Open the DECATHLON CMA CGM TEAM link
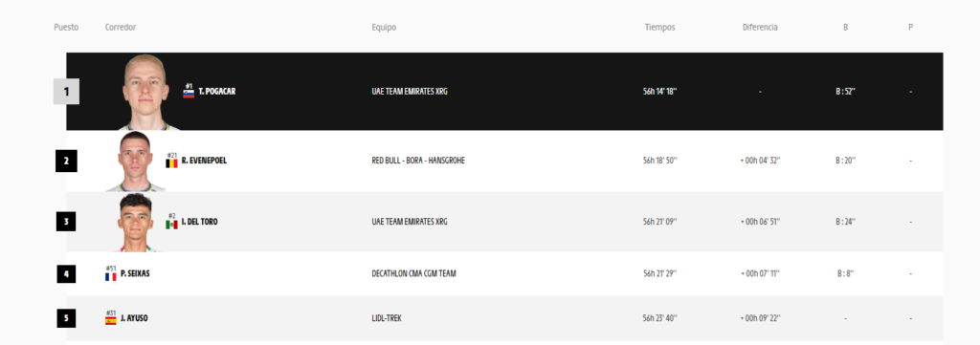This screenshot has height=345, width=980. (413, 274)
